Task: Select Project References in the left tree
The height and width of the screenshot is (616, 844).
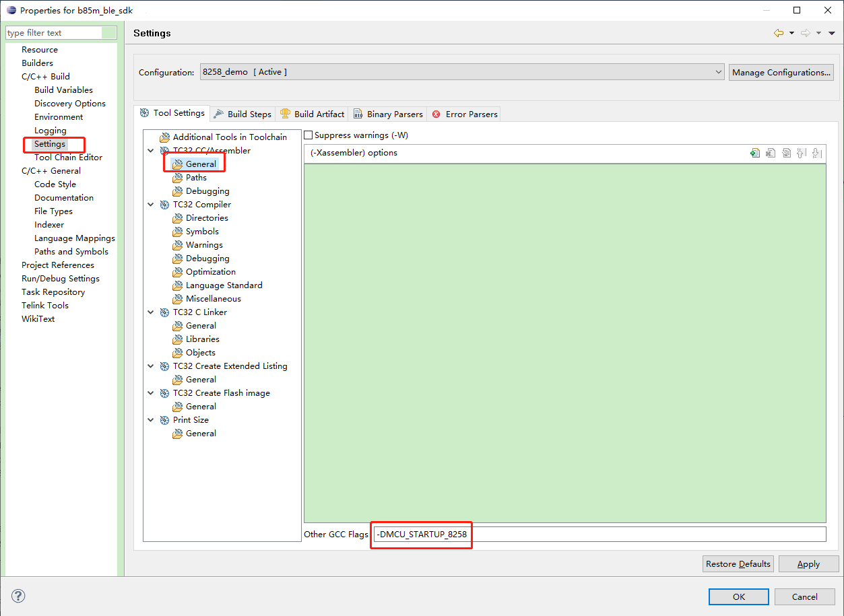Action: (x=58, y=265)
